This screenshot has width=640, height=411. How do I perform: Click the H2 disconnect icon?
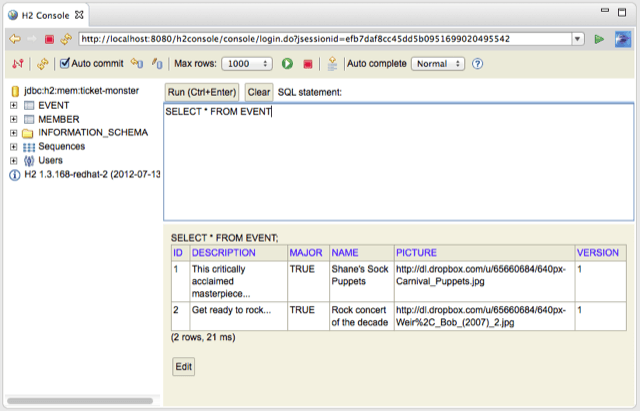coord(17,64)
